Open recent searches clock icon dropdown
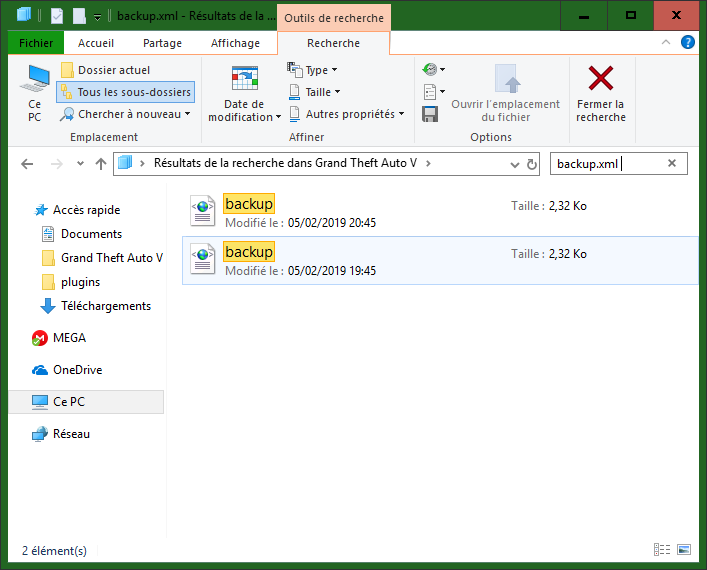707x570 pixels. pos(434,69)
